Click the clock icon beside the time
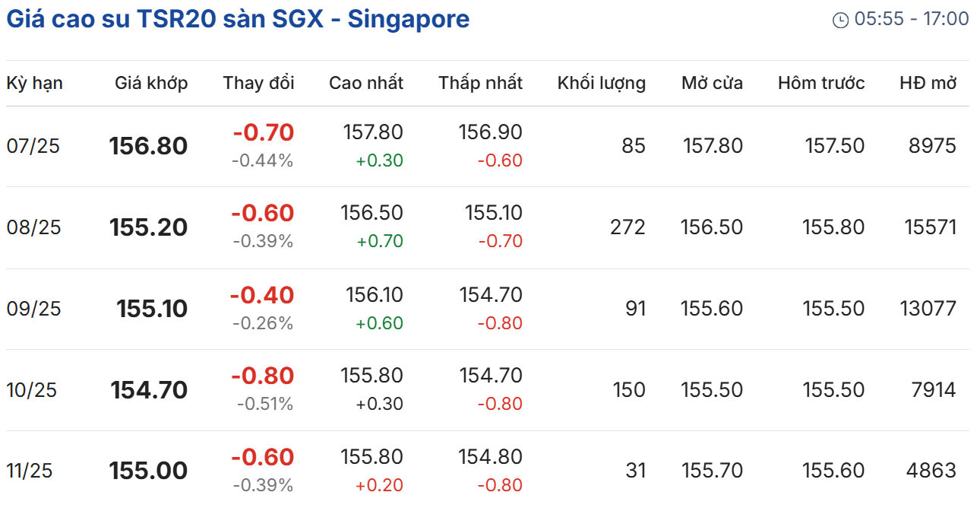Image resolution: width=980 pixels, height=511 pixels. pos(840,21)
